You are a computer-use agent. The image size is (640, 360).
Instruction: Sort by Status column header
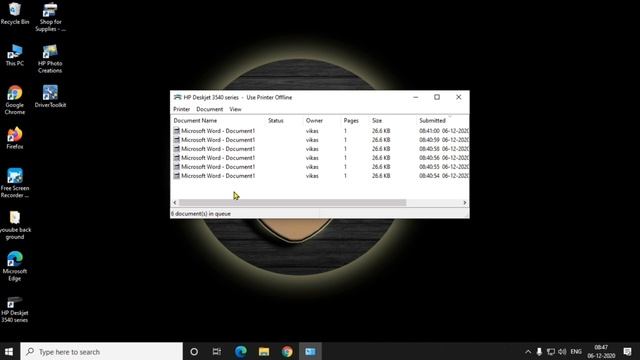click(284, 120)
